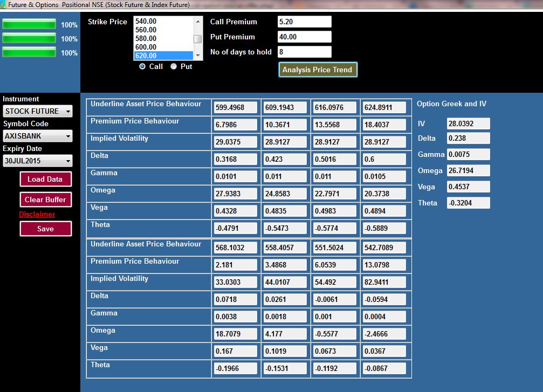Click the Strike Price list scroll-down arrow

(x=198, y=56)
